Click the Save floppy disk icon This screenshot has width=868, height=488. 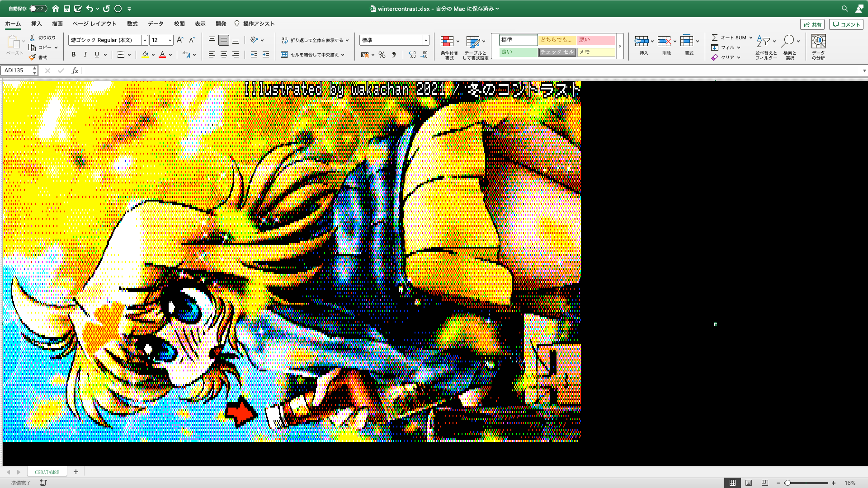click(x=67, y=9)
